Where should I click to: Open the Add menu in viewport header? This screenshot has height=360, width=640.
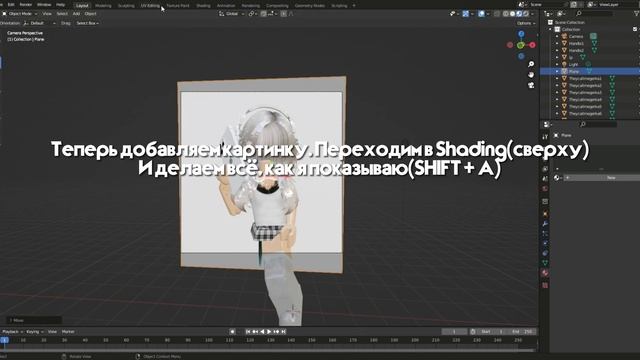coord(76,14)
